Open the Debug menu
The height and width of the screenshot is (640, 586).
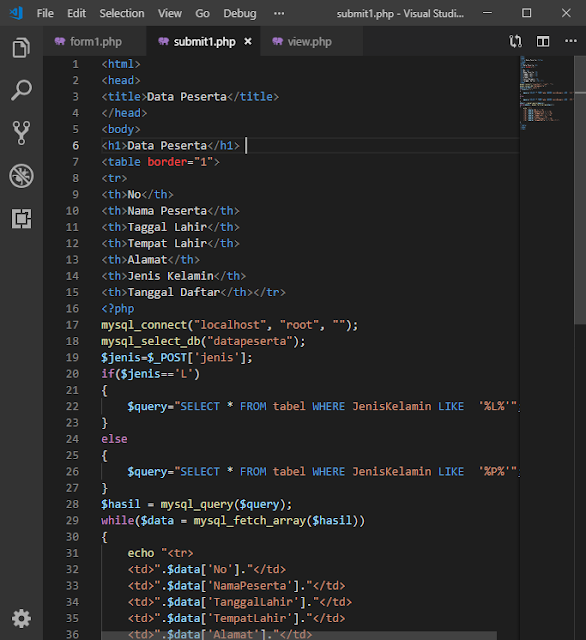pos(240,13)
